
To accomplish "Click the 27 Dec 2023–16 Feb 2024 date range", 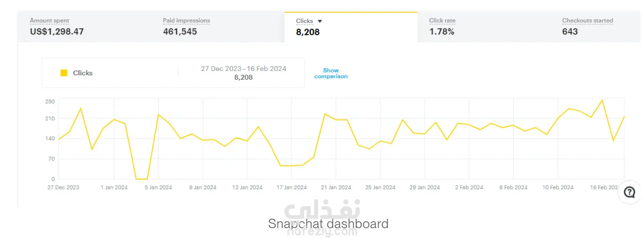I will (x=243, y=69).
